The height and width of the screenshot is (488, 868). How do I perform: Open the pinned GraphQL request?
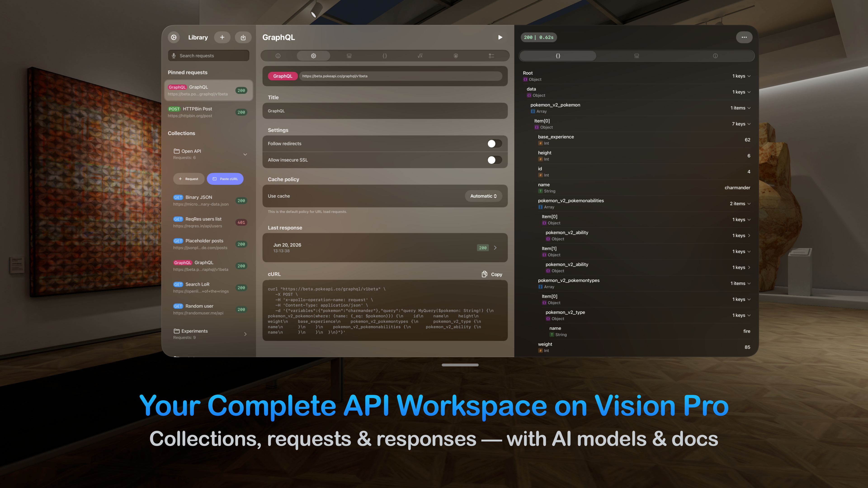209,90
